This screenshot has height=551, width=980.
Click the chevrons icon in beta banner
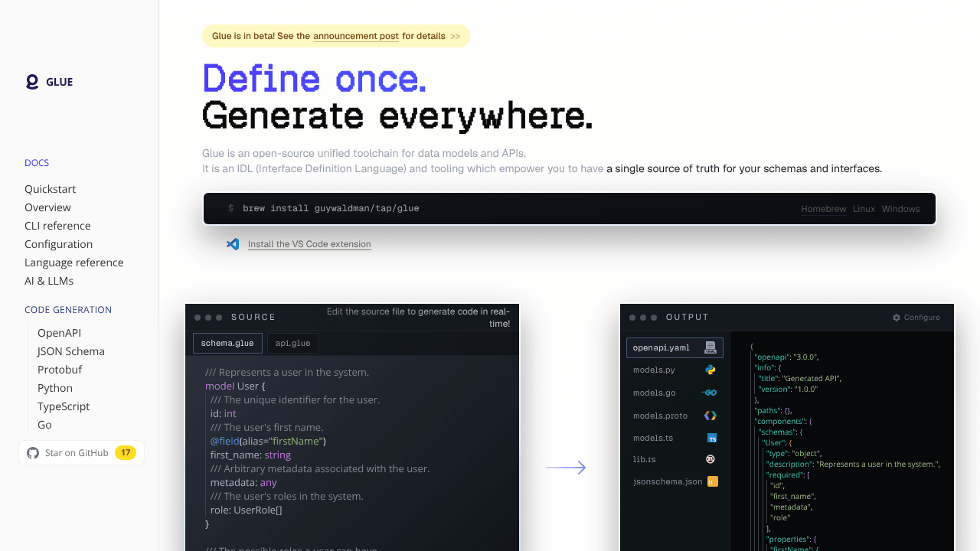point(456,36)
